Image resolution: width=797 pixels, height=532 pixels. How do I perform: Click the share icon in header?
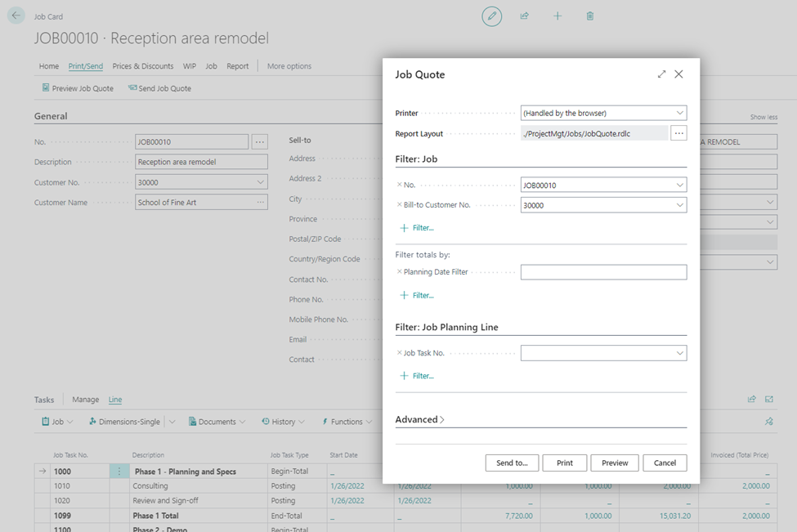[x=525, y=16]
